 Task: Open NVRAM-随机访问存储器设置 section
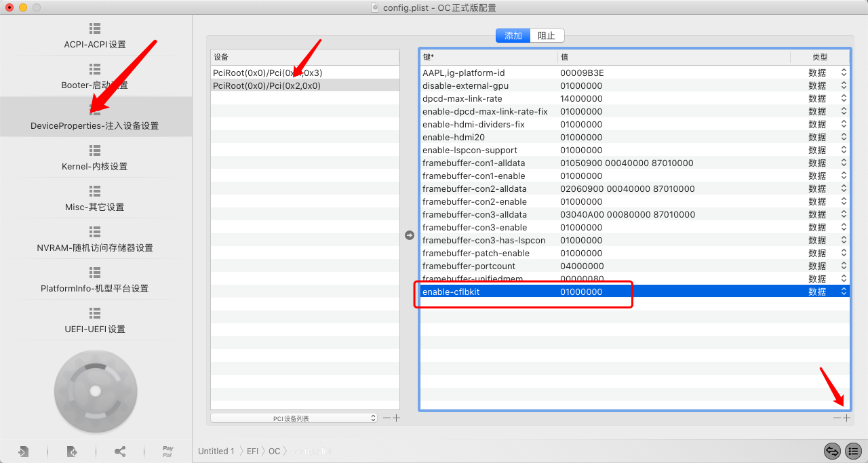point(95,239)
